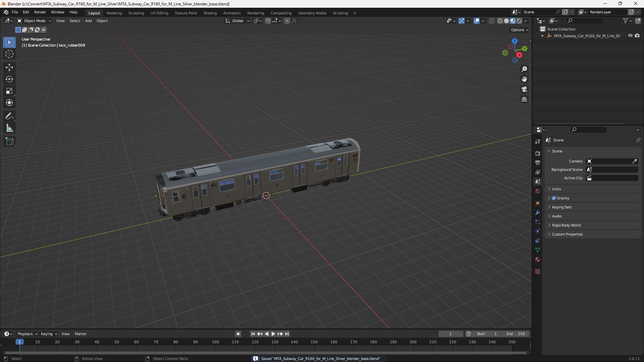Open the Texture properties checker icon
Screen dimensions: 644x362
(538, 271)
